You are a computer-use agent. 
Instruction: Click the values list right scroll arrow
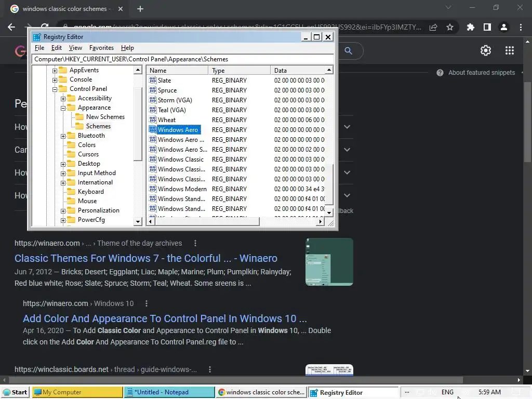[320, 221]
